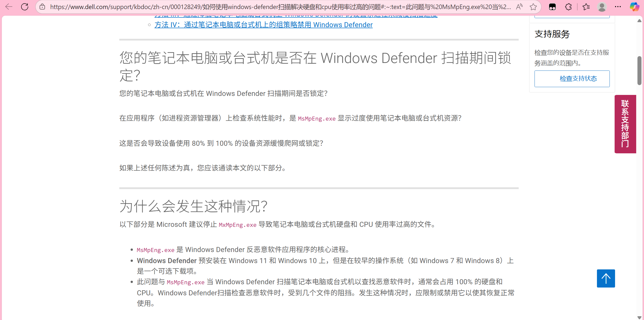
Task: Click the vertical scrollbar thumb
Action: click(639, 70)
